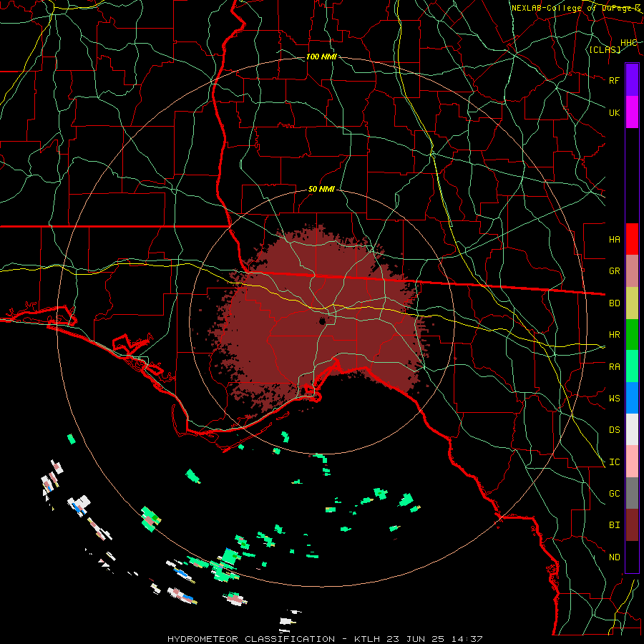Viewport: 644px width, 644px height.
Task: Click the BD legend label
Action: pyautogui.click(x=615, y=303)
